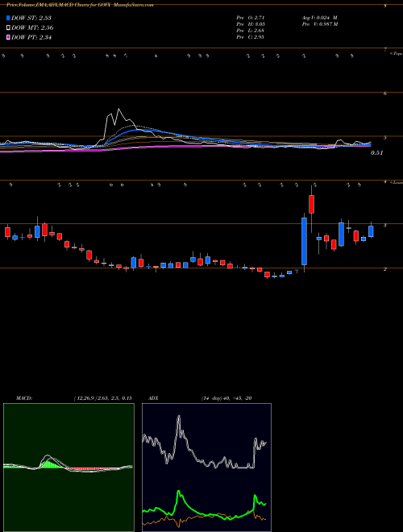Image resolution: width=403 pixels, height=532 pixels.
Task: Click the last blue candlestick on right
Action: pyautogui.click(x=371, y=231)
